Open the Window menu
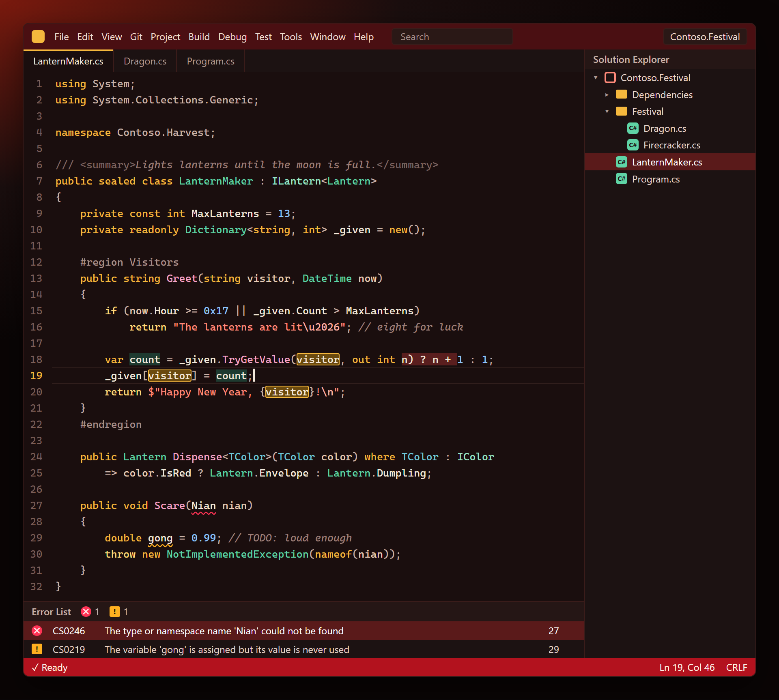 (328, 37)
